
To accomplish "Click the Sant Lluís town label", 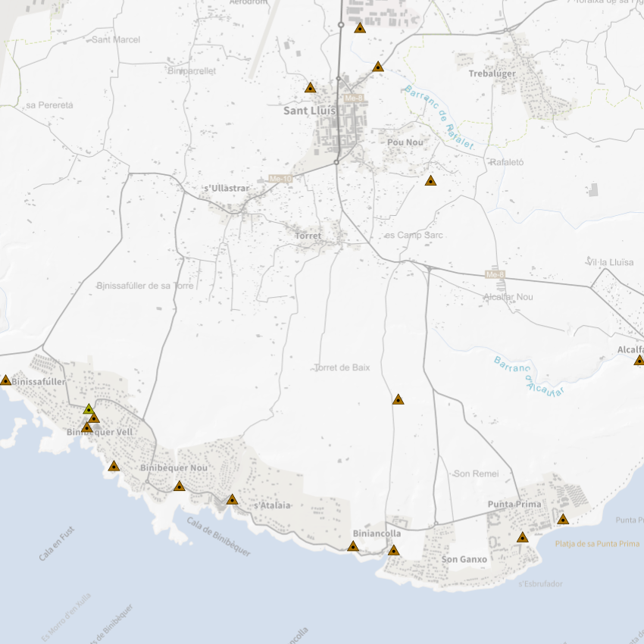I will tap(308, 110).
